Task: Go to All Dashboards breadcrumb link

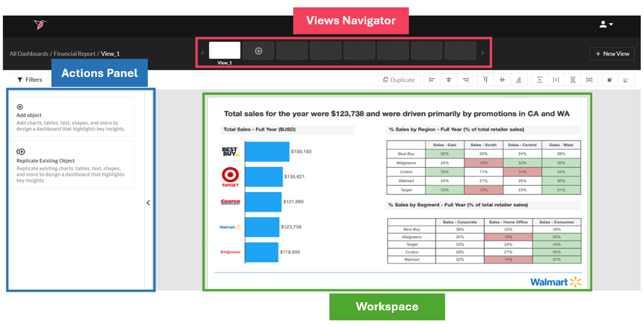Action: coord(29,54)
